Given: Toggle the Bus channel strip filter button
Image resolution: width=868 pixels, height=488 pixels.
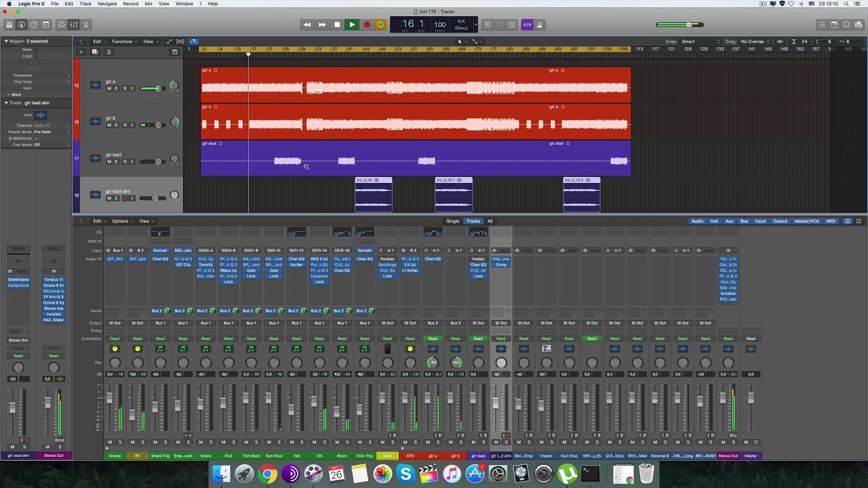Looking at the screenshot, I should [x=745, y=221].
